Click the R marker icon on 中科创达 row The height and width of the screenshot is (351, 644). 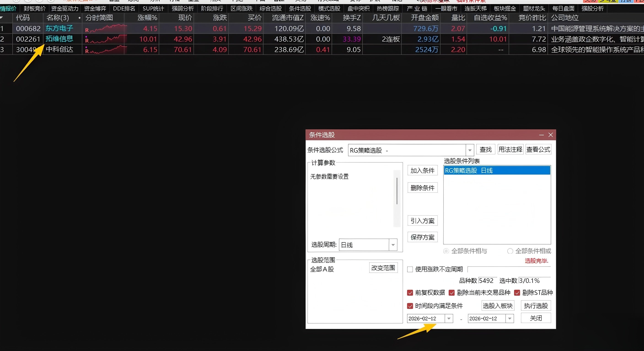tap(87, 51)
